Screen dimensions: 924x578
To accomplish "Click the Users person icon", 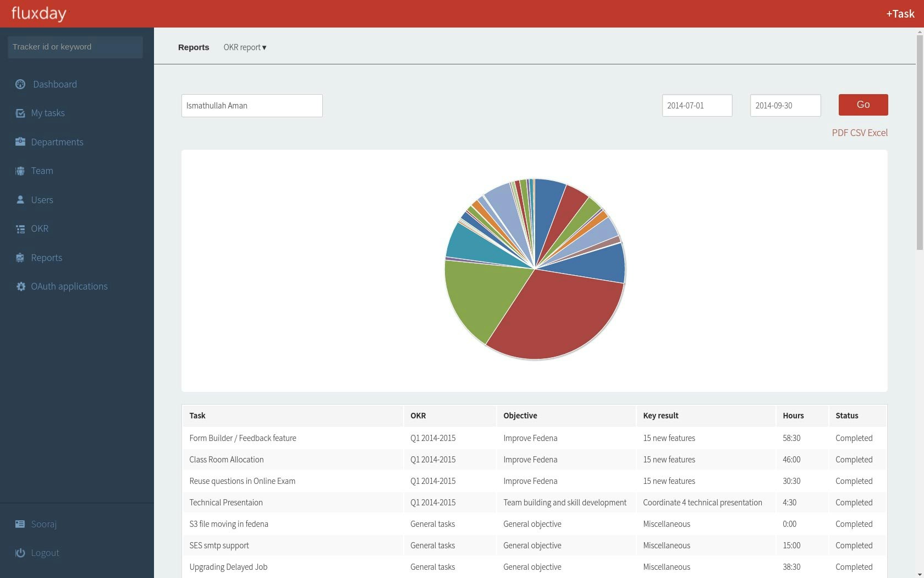I will coord(20,199).
